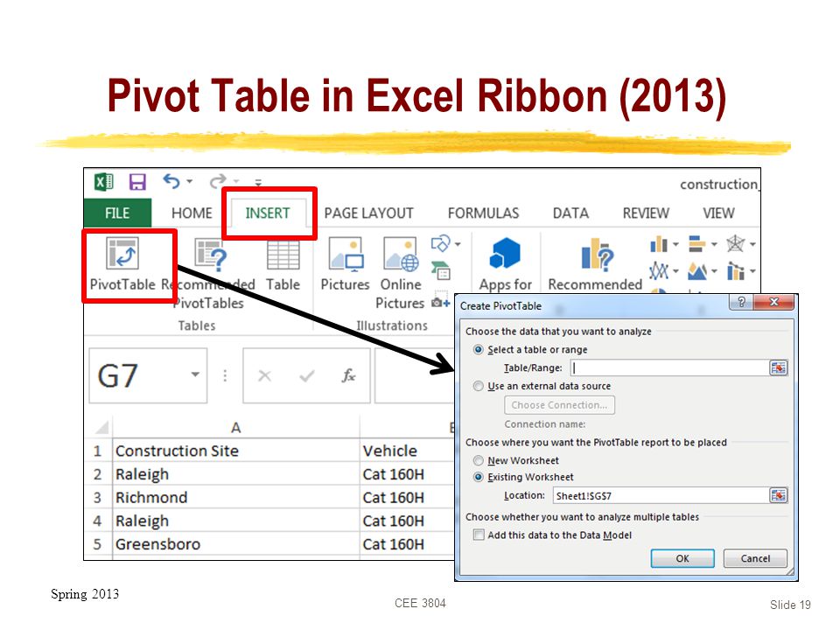Open the Shapes dropdown arrow
This screenshot has height=630, width=840.
(458, 244)
